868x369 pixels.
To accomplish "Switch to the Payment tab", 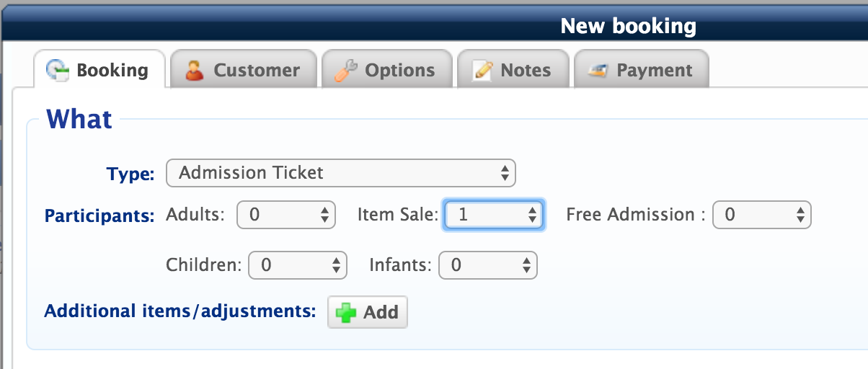I will pos(641,69).
